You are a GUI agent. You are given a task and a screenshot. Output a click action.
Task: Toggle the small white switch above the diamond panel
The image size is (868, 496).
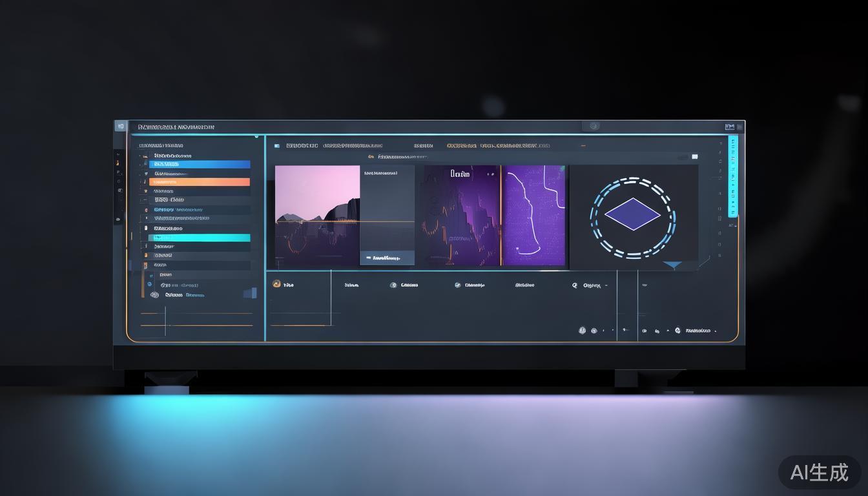coord(694,156)
